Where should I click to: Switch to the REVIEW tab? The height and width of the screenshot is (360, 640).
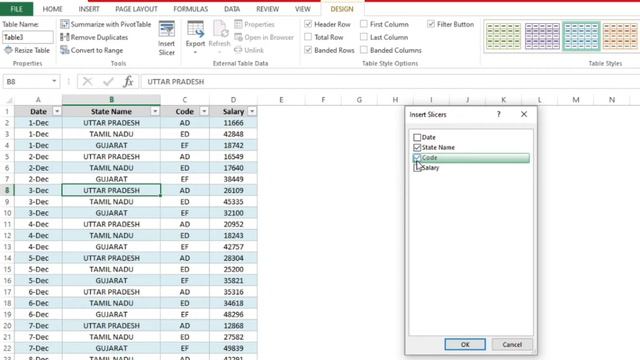(267, 9)
